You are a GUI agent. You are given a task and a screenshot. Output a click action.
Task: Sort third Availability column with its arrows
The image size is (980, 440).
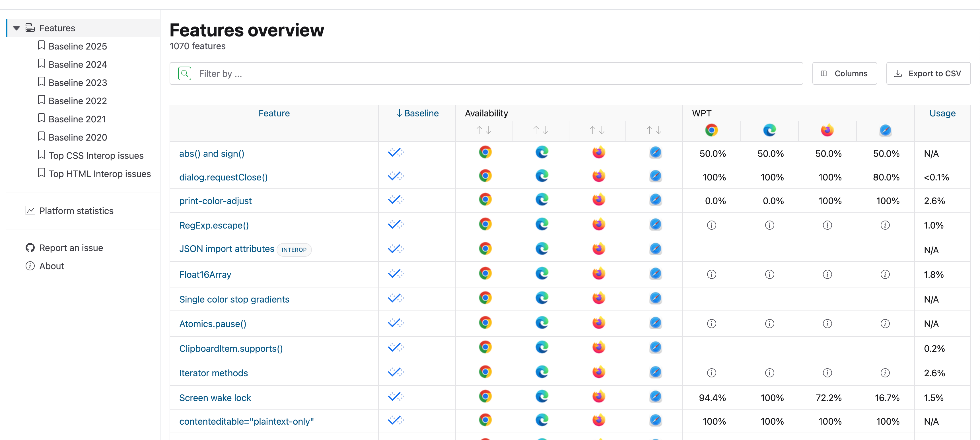pos(597,130)
